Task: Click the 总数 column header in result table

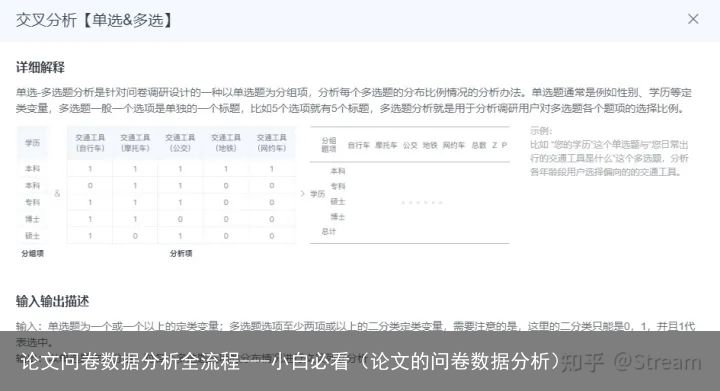Action: [x=479, y=145]
